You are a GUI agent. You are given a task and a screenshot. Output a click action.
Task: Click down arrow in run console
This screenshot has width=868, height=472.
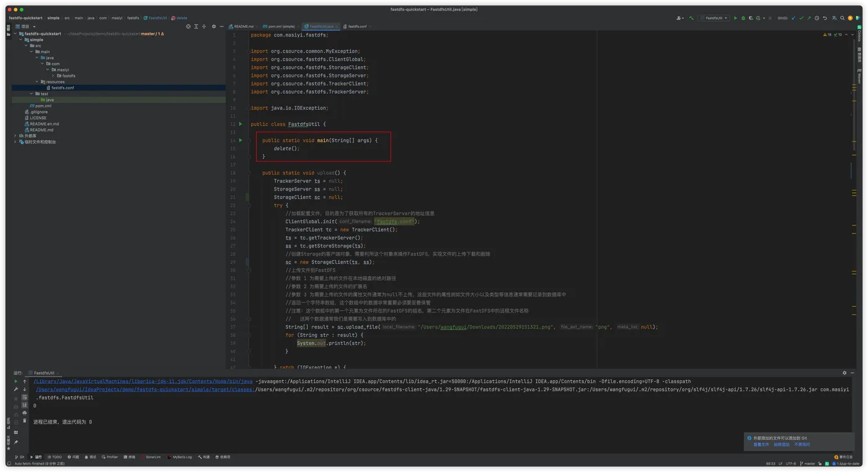[x=25, y=390]
